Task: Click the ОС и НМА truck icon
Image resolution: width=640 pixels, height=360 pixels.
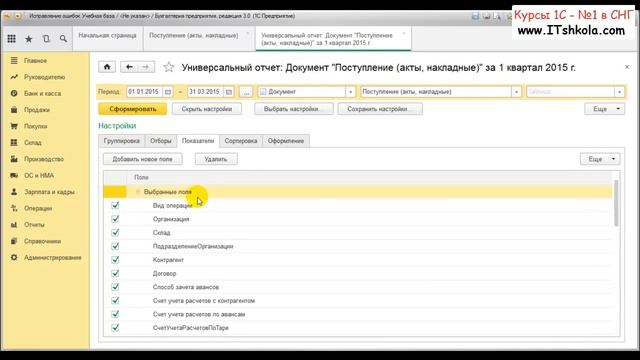Action: coord(14,175)
